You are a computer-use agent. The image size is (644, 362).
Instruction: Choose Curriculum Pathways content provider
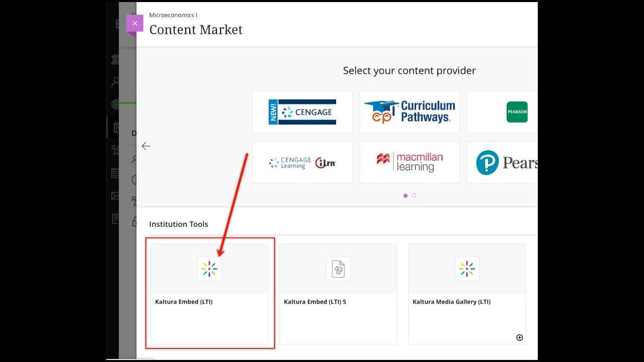(x=410, y=112)
